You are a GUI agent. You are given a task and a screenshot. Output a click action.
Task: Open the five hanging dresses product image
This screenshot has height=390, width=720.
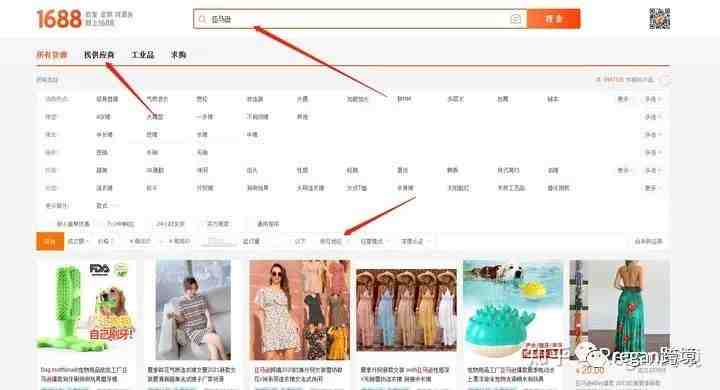(x=406, y=310)
